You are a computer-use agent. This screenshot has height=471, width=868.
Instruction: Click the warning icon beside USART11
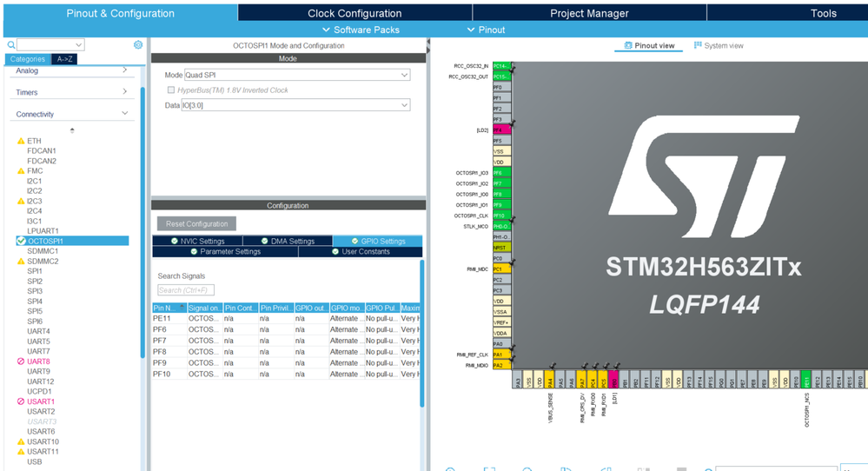coord(21,452)
